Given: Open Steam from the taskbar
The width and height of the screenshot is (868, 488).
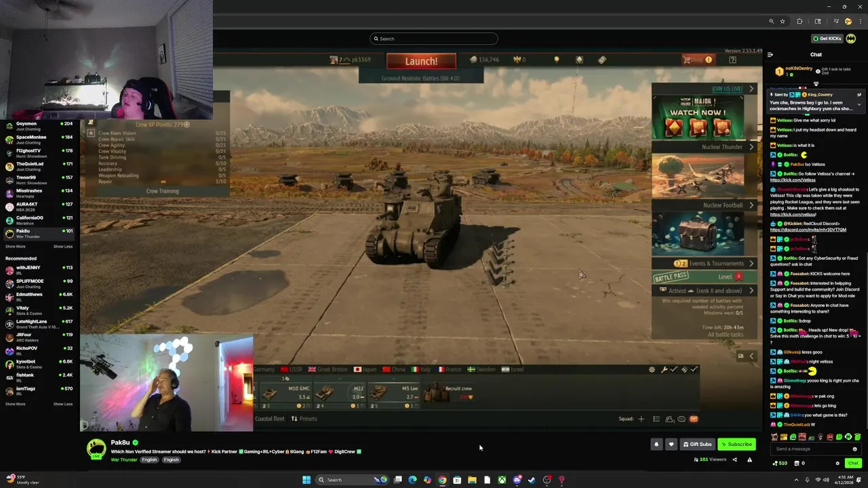Looking at the screenshot, I should point(532,480).
